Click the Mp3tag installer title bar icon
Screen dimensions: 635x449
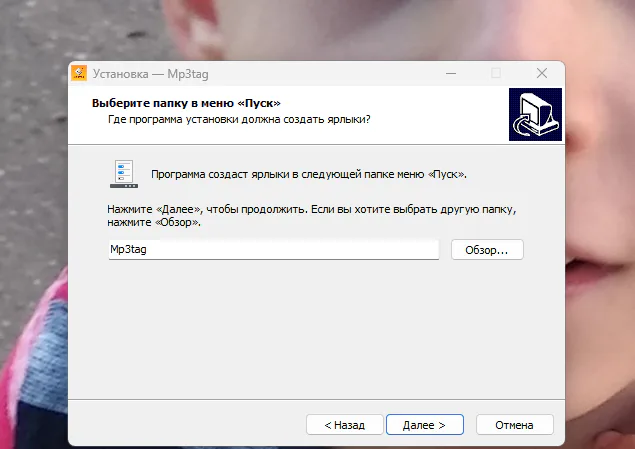point(79,73)
